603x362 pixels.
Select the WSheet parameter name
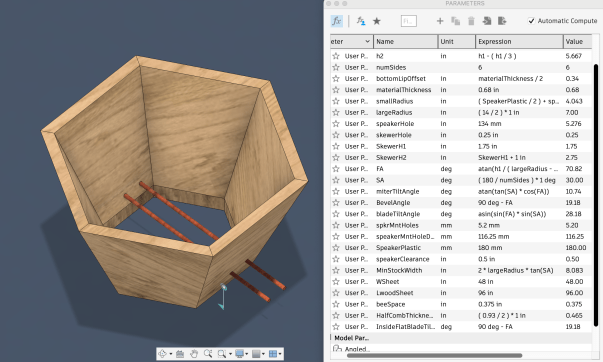[x=387, y=282]
